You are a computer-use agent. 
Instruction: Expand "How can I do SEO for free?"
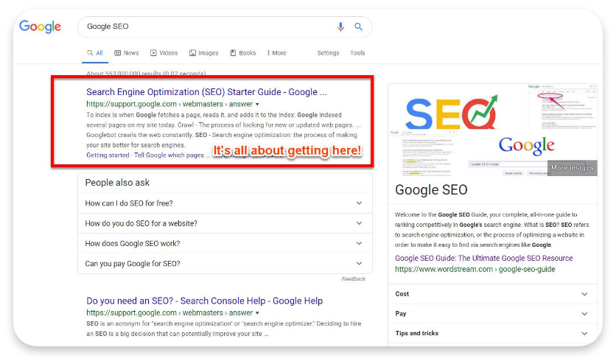[x=224, y=203]
